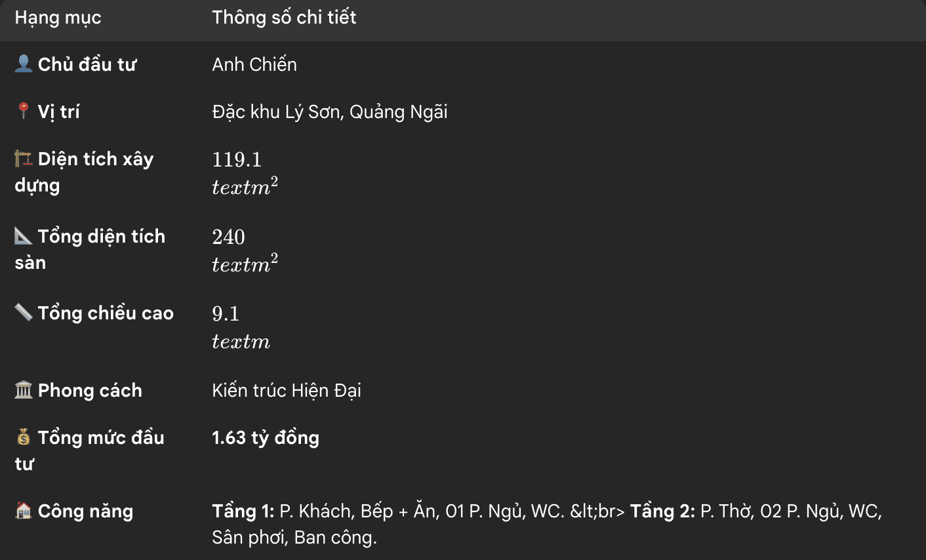
Task: Click the construction crane icon
Action: click(24, 158)
